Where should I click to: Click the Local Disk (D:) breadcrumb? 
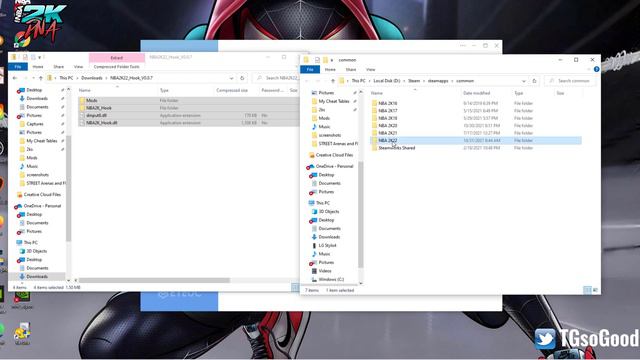coord(387,81)
